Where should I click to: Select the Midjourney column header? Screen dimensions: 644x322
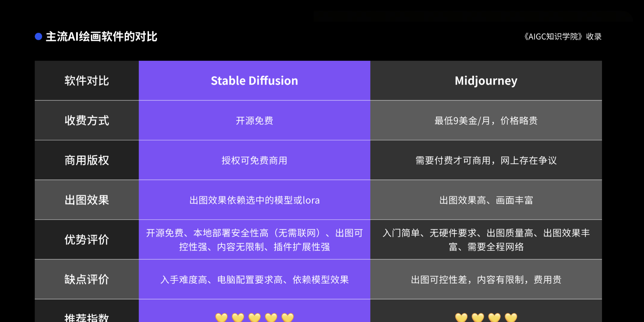[x=486, y=80]
